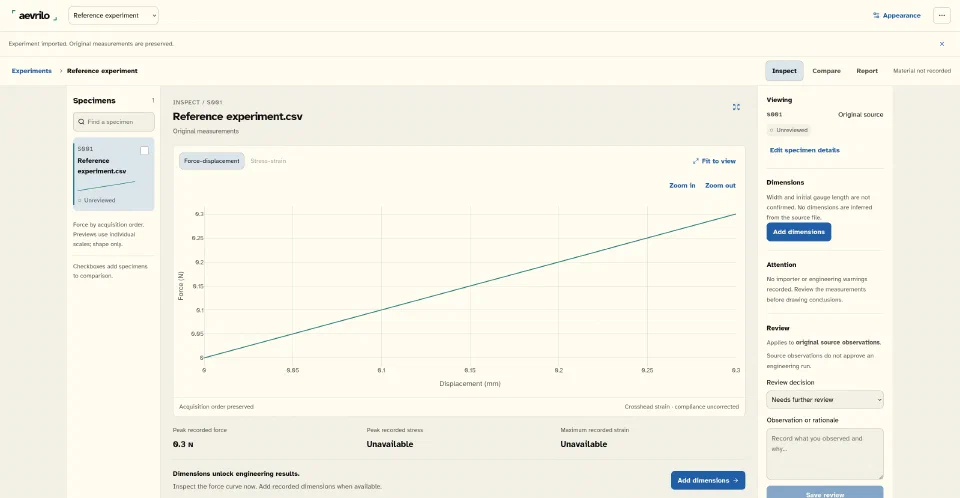Toggle fullscreen chart expand icon
Image resolution: width=960 pixels, height=498 pixels.
tap(736, 107)
